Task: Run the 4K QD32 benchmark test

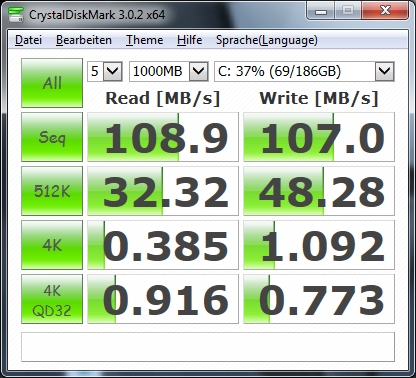Action: 52,299
